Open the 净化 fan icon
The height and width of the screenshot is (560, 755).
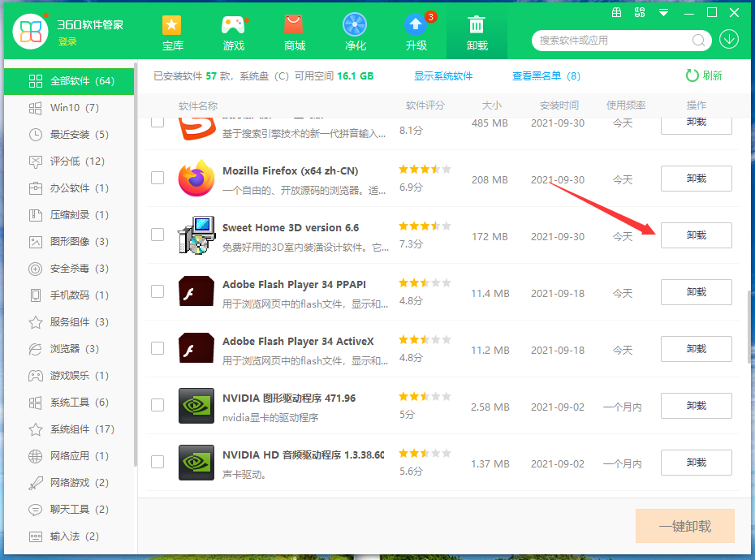(x=355, y=24)
